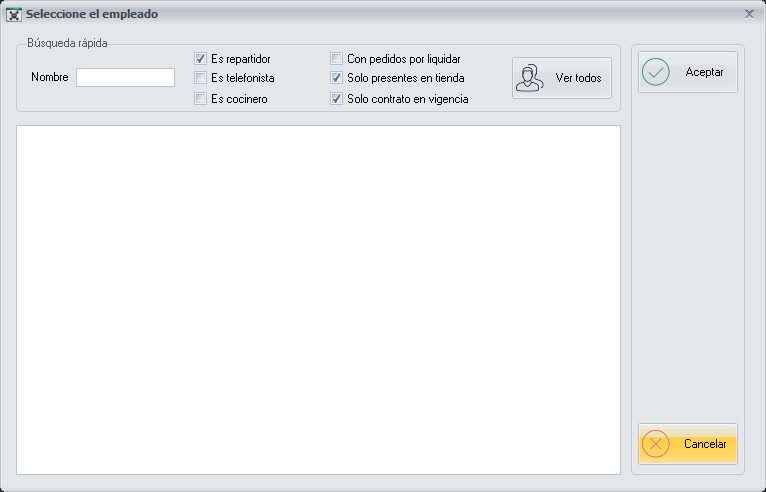Click the red X icon on Cancelar
Screen dimensions: 766x492
pyautogui.click(x=656, y=444)
